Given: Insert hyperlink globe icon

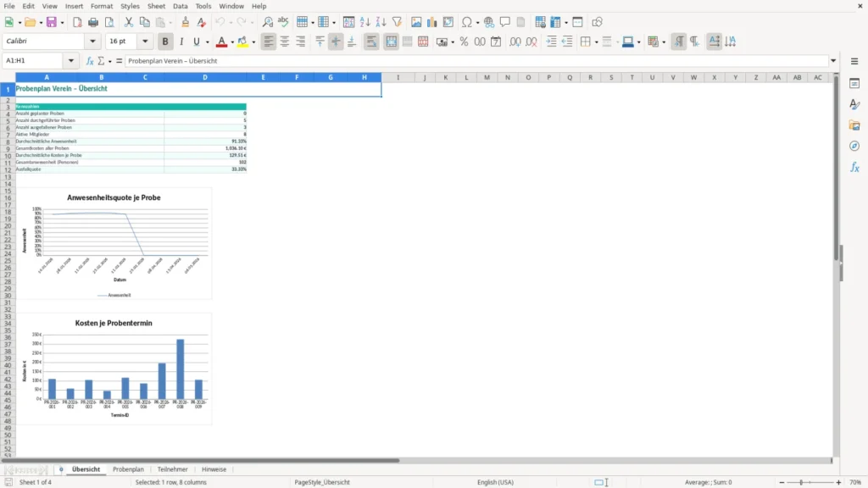Looking at the screenshot, I should [489, 22].
